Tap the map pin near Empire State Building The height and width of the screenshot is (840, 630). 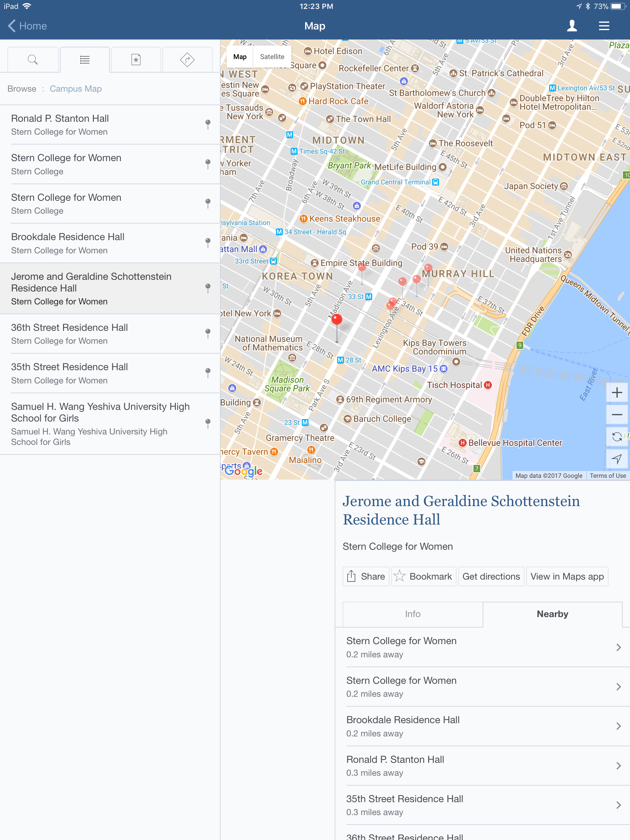coord(362,267)
